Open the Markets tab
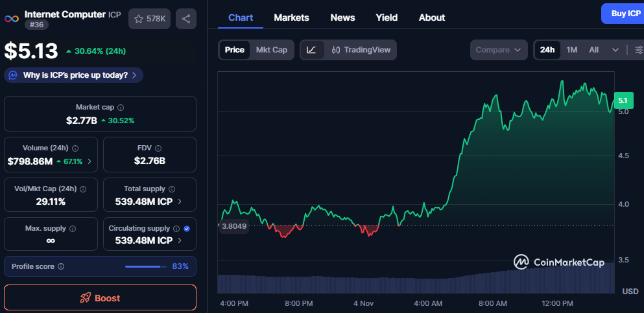The image size is (644, 313). click(292, 17)
